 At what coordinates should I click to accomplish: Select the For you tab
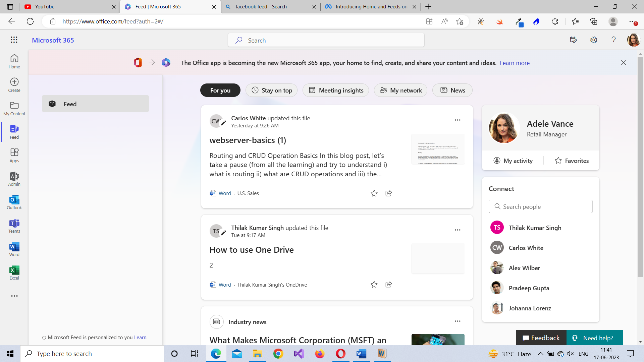click(x=220, y=90)
